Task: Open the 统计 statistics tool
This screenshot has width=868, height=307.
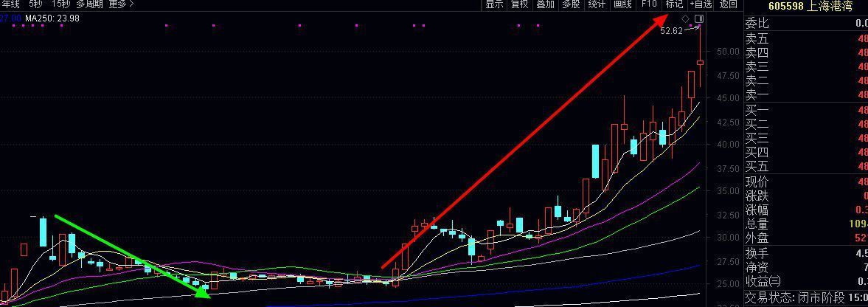Action: tap(597, 4)
